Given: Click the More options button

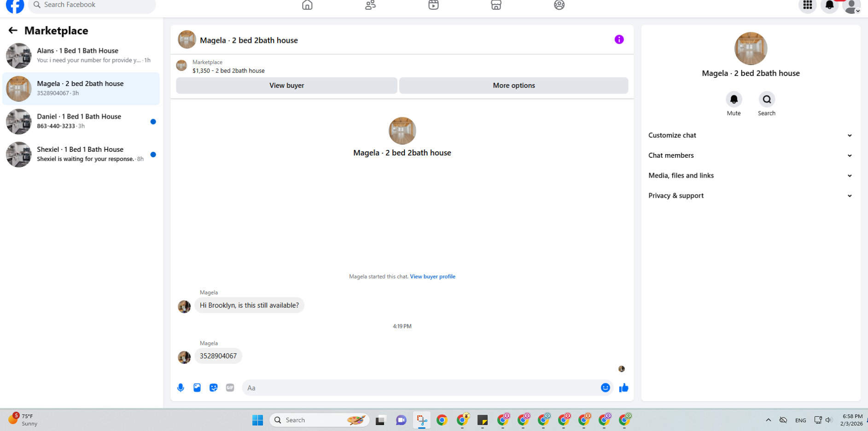Looking at the screenshot, I should click(514, 86).
